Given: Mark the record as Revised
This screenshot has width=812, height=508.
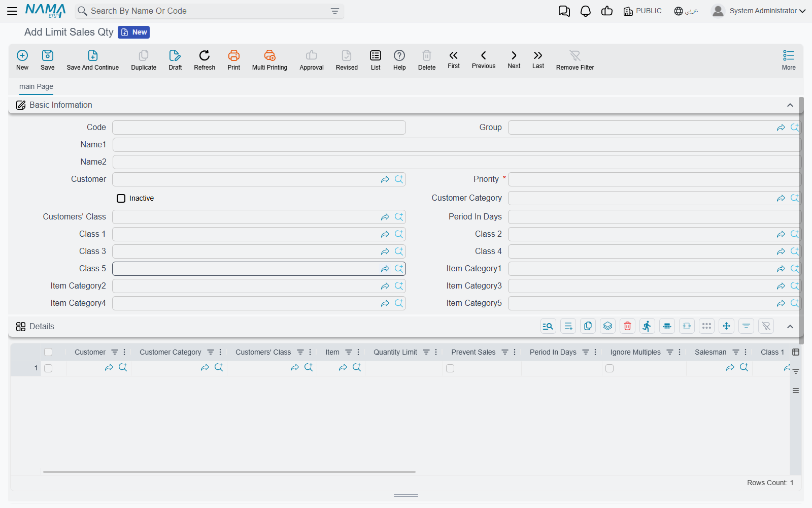Looking at the screenshot, I should point(347,60).
